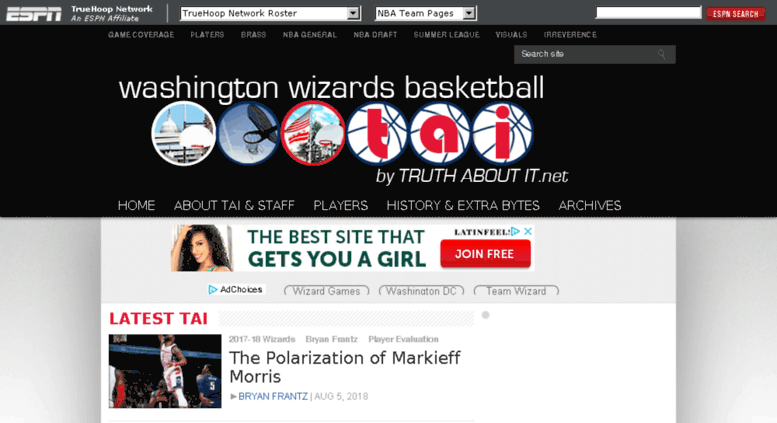Image resolution: width=777 pixels, height=423 pixels.
Task: Click the woman photo in banner ad
Action: coord(202,248)
